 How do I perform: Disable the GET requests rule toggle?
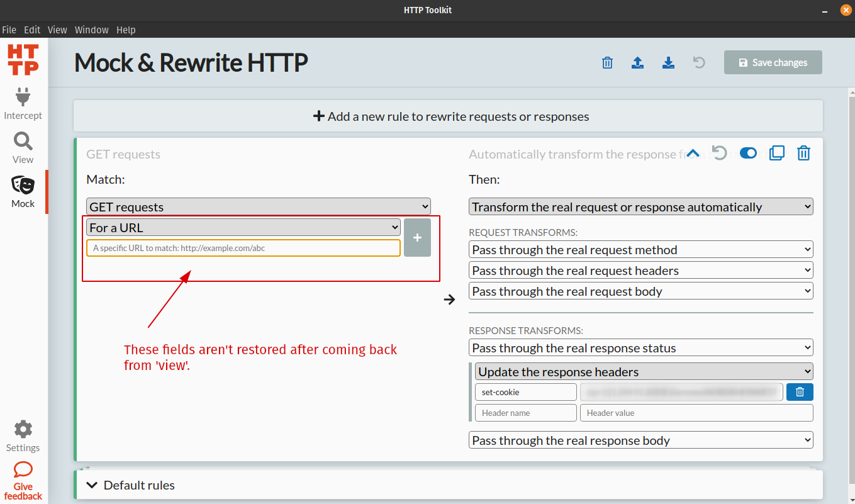click(748, 153)
